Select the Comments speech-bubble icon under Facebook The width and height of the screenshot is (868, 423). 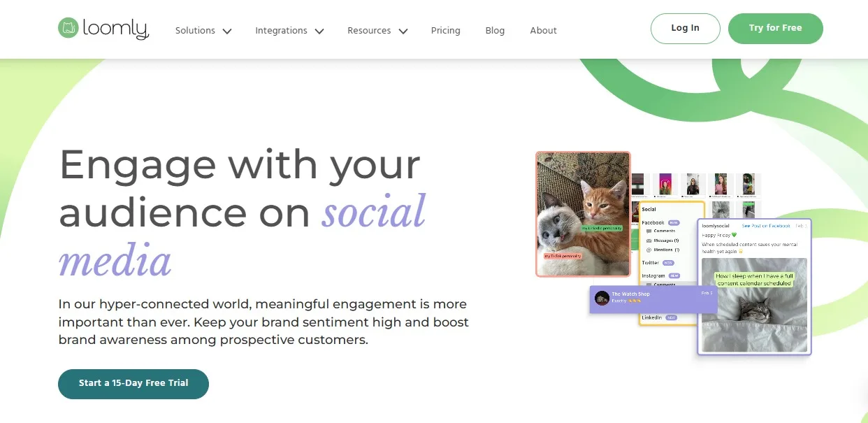pyautogui.click(x=649, y=231)
